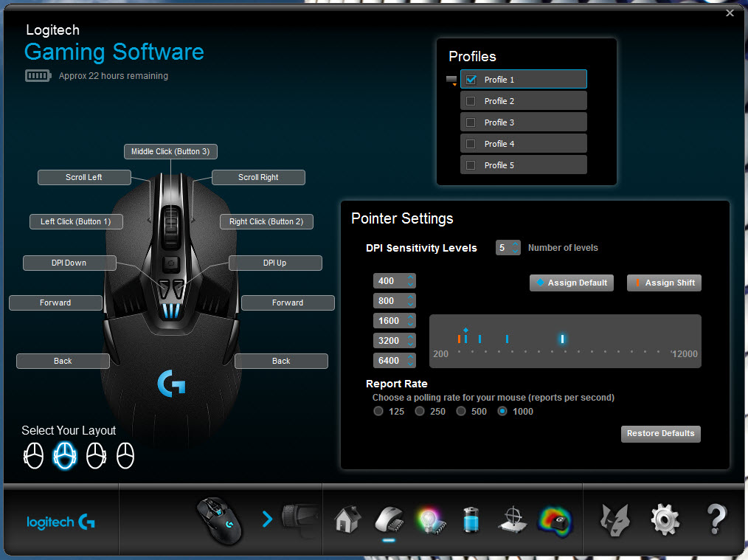The height and width of the screenshot is (560, 748).
Task: Click the Assign Shift button
Action: (664, 283)
